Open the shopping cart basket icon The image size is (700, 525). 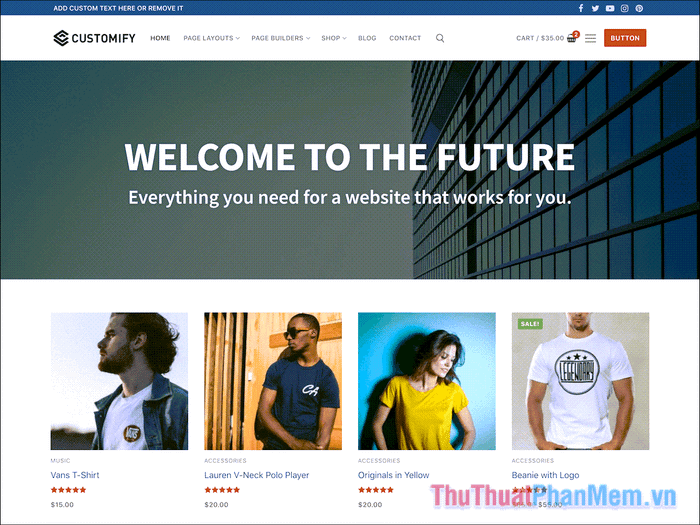572,38
